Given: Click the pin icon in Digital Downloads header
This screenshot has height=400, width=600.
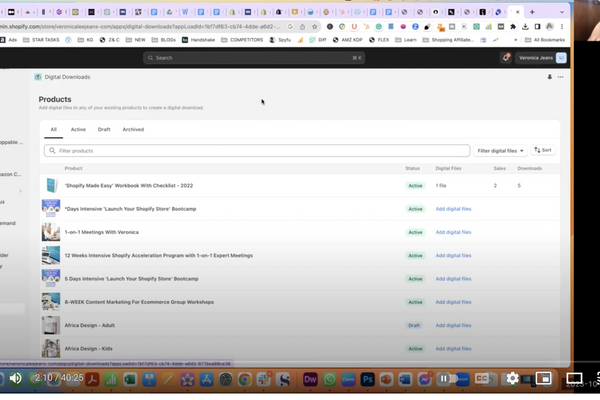Looking at the screenshot, I should [549, 76].
